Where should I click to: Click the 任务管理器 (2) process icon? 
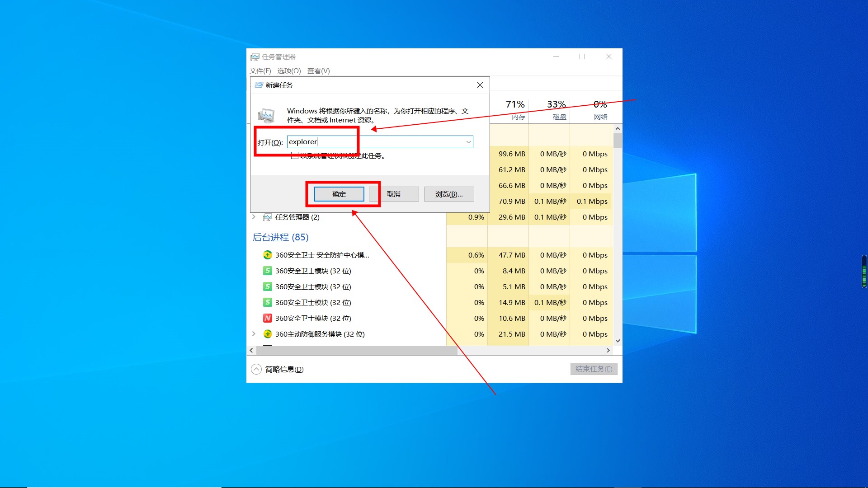268,217
